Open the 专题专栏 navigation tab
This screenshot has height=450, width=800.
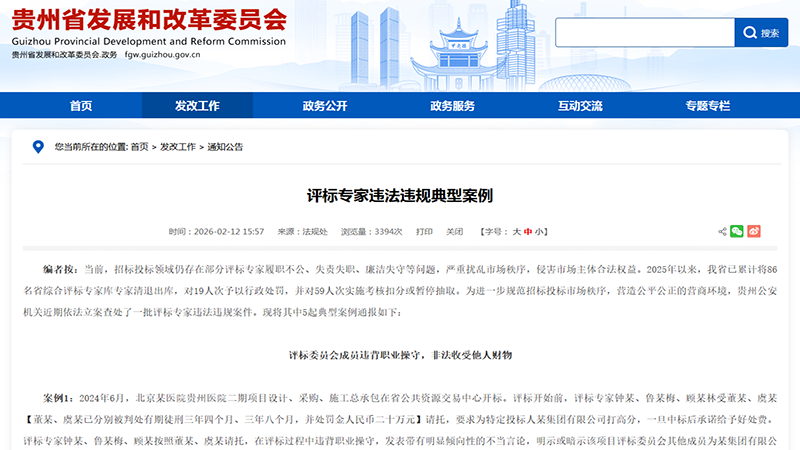(x=708, y=106)
